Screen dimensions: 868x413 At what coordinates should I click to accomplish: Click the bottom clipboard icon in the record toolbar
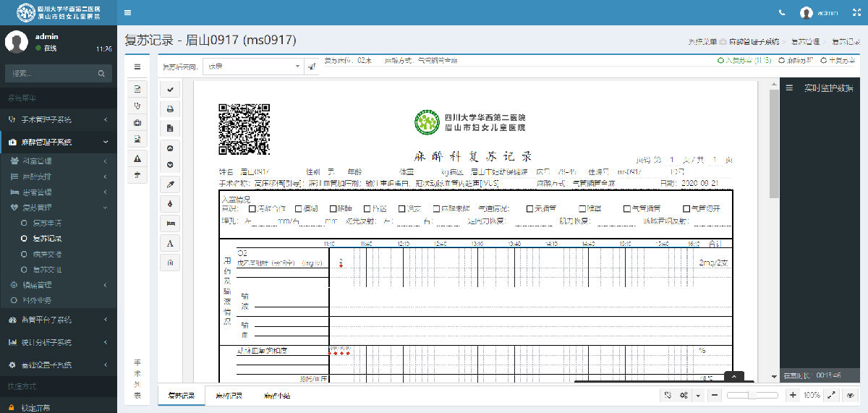pos(170,261)
